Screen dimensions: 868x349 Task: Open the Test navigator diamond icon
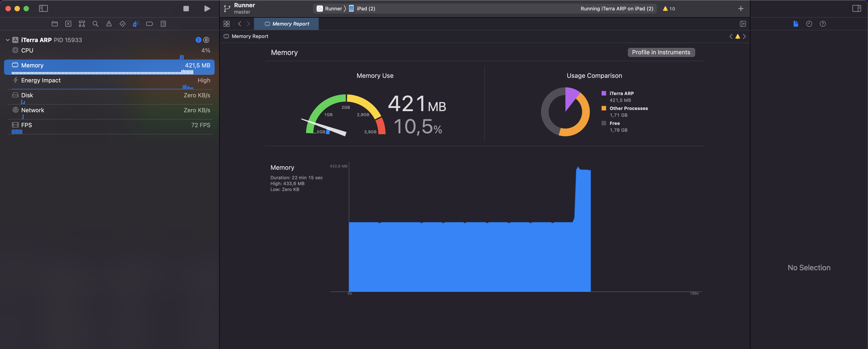tap(123, 24)
